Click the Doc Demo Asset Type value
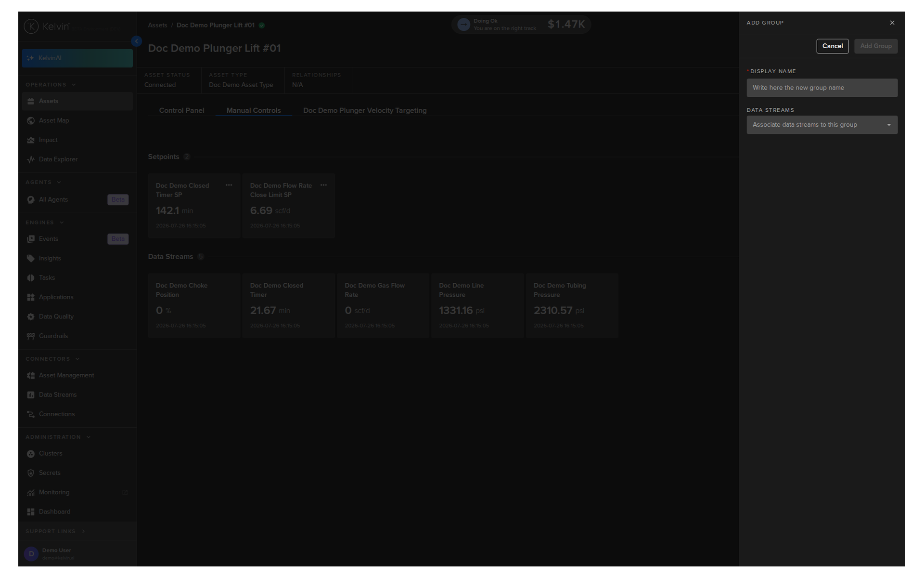The image size is (924, 578). click(x=241, y=85)
